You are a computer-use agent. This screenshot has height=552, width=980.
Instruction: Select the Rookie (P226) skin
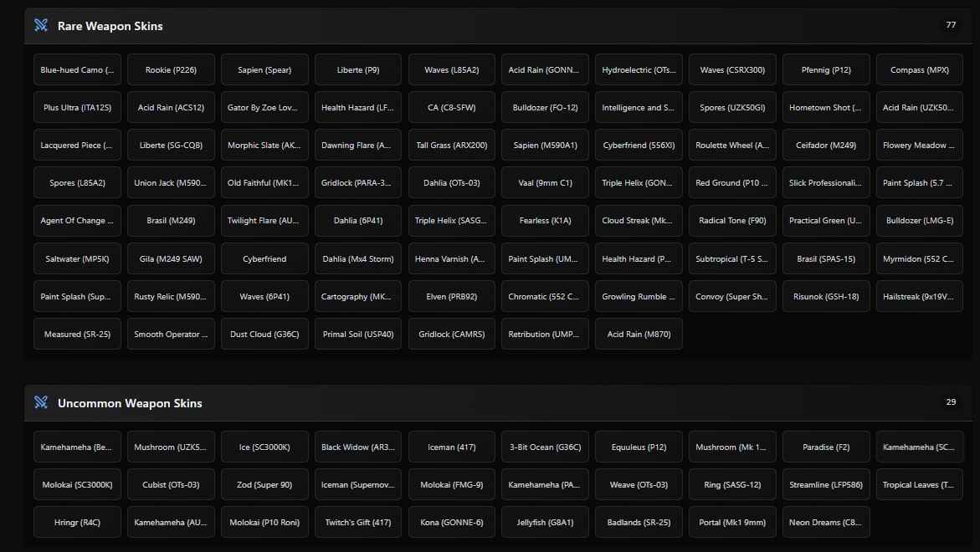tap(171, 70)
